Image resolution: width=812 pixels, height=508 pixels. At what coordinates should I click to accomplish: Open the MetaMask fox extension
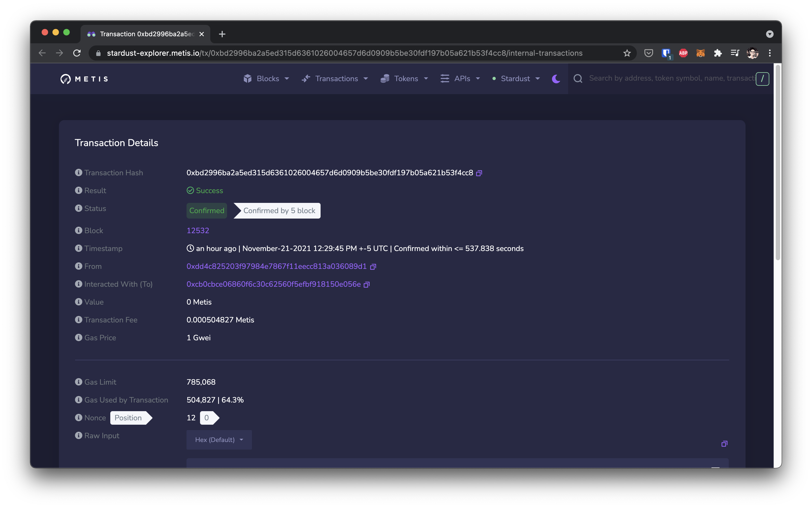click(x=700, y=53)
